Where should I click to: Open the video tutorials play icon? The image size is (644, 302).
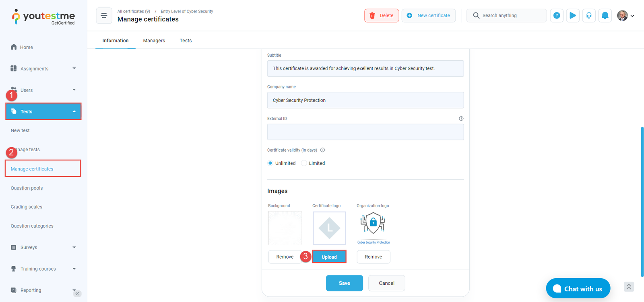pos(573,16)
